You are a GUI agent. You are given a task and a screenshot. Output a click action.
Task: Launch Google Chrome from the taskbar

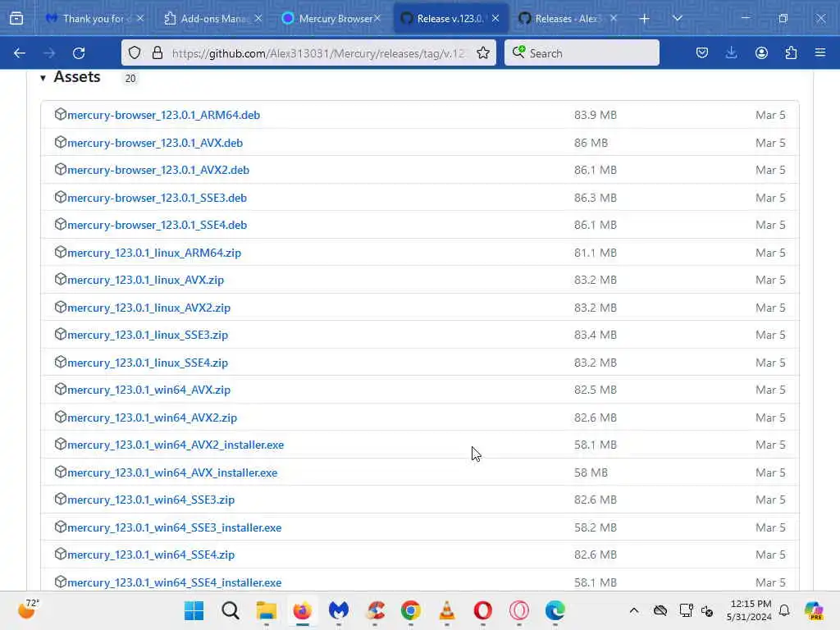click(411, 610)
